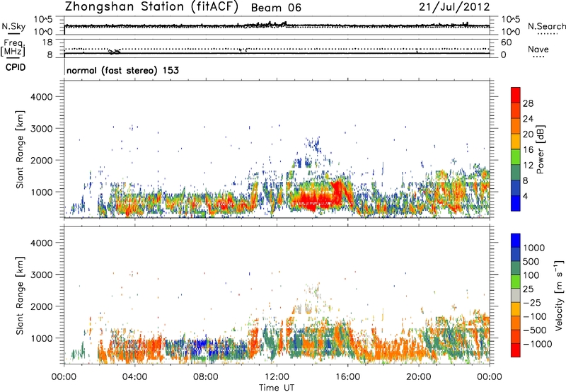Click the 'Freq. [MHz]' axis label

13,48
